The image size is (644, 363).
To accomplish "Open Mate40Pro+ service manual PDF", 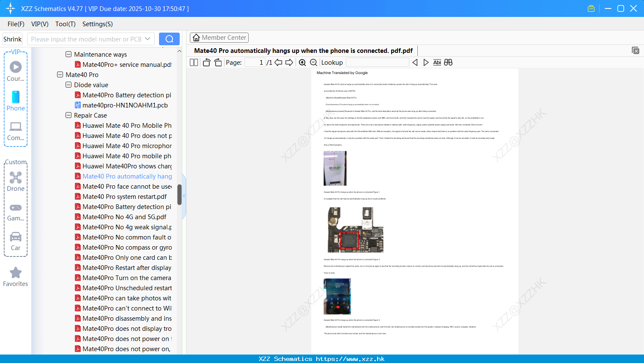I will (x=123, y=64).
